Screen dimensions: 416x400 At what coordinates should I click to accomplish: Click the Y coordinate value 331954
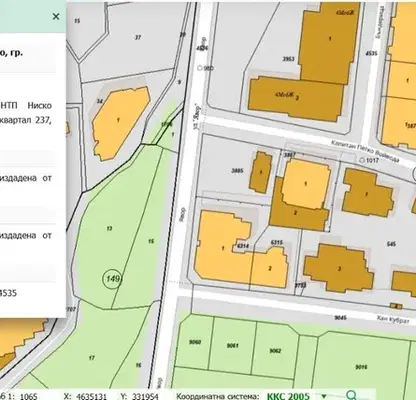click(145, 396)
